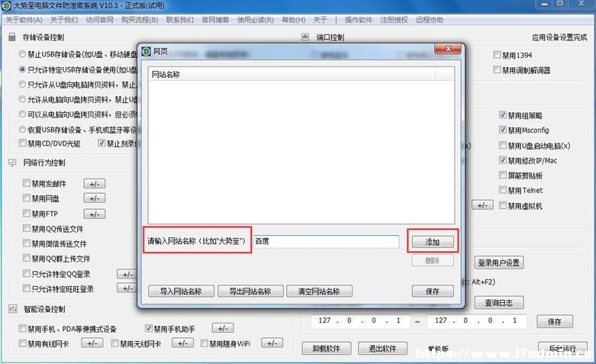Open the +/- list for 禁用网盘
Screen dimensions: 596x364
(x=95, y=198)
